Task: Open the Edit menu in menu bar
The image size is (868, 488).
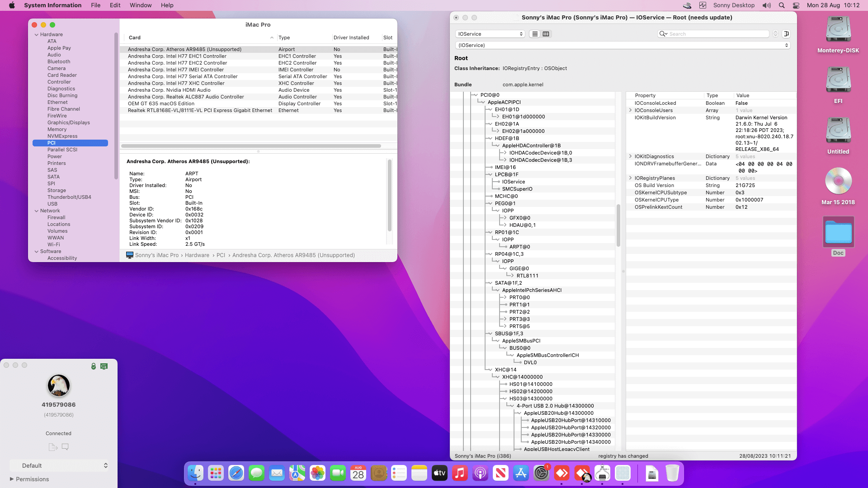Action: pyautogui.click(x=115, y=5)
